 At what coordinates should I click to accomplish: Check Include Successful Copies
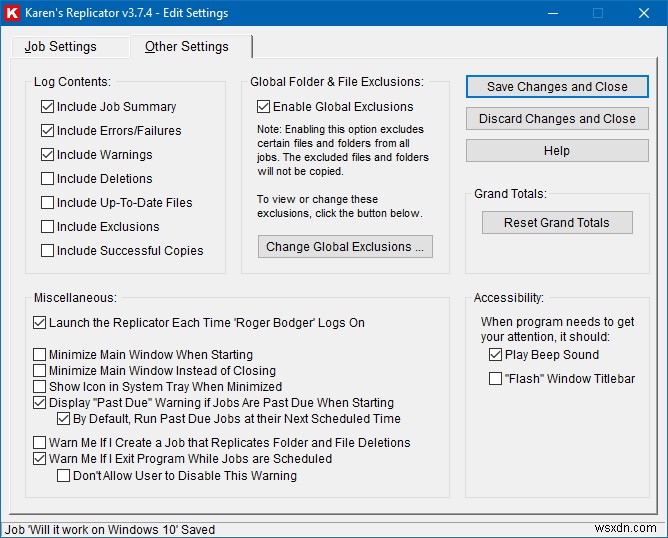click(47, 250)
